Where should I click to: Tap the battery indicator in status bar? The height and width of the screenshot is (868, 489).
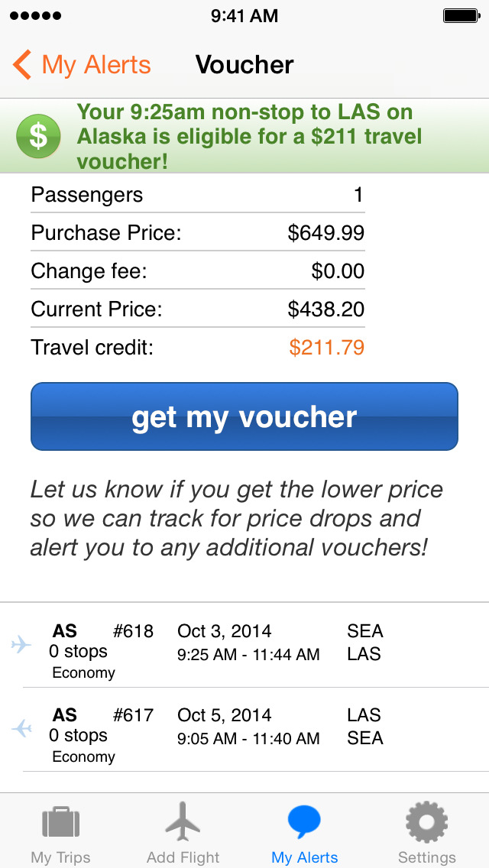pos(461,15)
